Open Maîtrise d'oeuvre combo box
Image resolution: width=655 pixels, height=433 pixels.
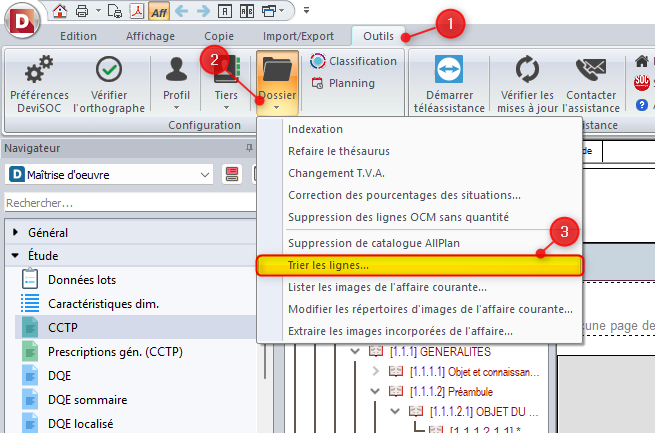coord(110,175)
